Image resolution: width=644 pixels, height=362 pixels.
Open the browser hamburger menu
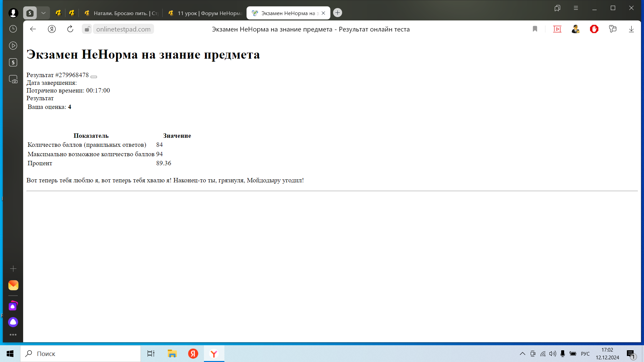576,8
